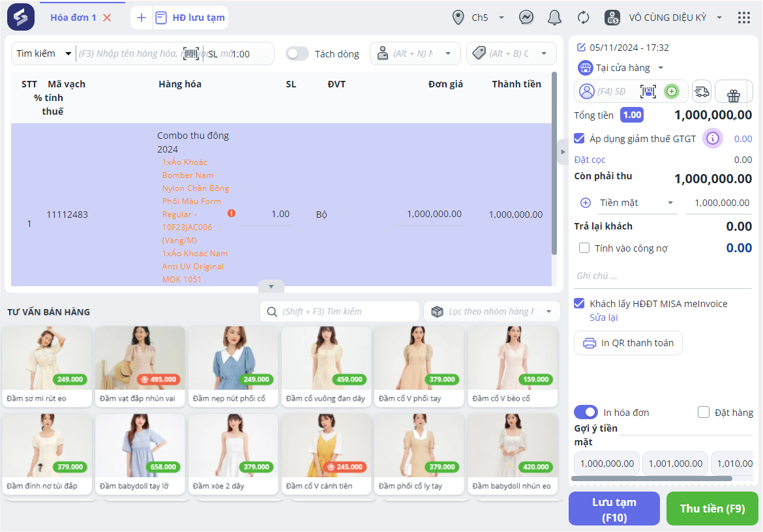The width and height of the screenshot is (763, 532).
Task: Select the Đầm cổ V cánh tiên product
Action: tap(327, 454)
